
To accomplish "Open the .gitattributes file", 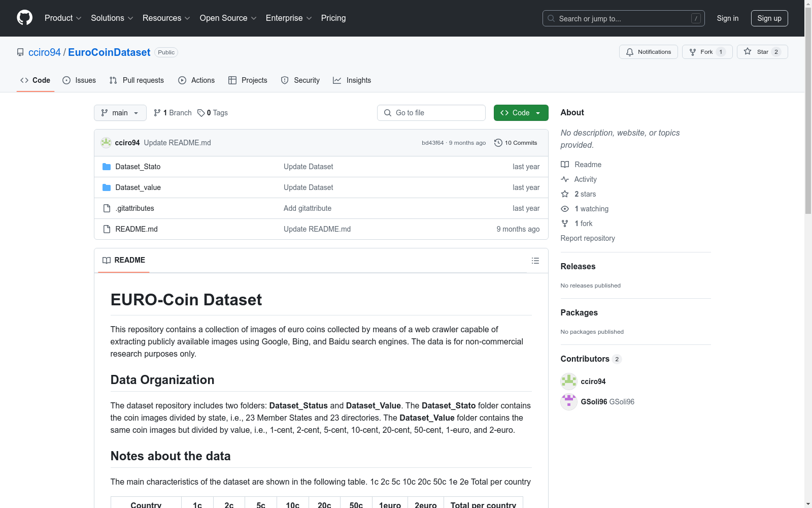I will (135, 208).
